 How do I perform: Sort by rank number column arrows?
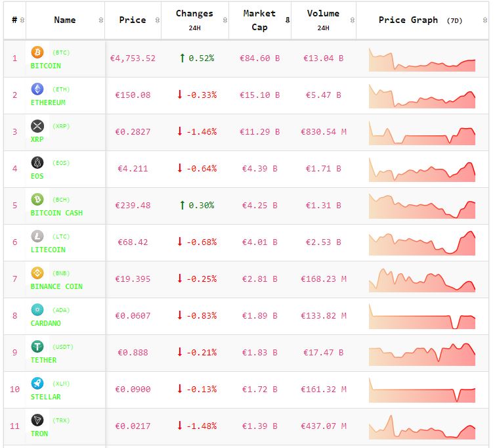point(22,20)
